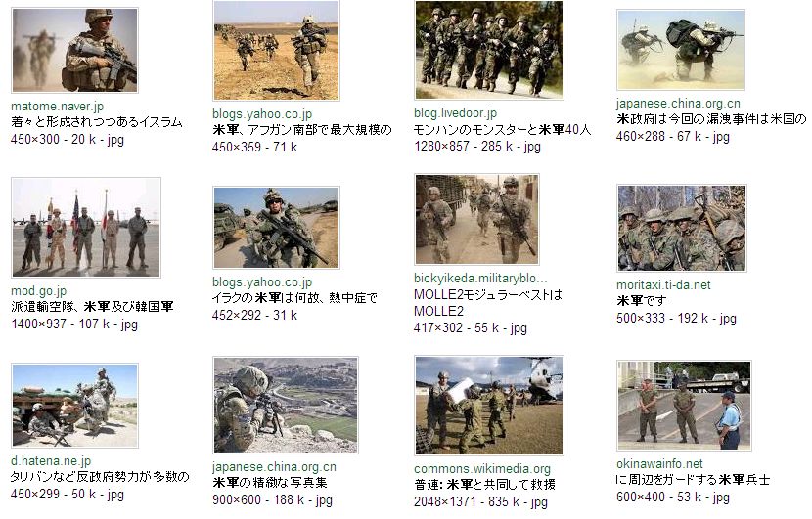812x519 pixels.
Task: Click the bickyikeda.militaryblo... source link
Action: [x=480, y=279]
